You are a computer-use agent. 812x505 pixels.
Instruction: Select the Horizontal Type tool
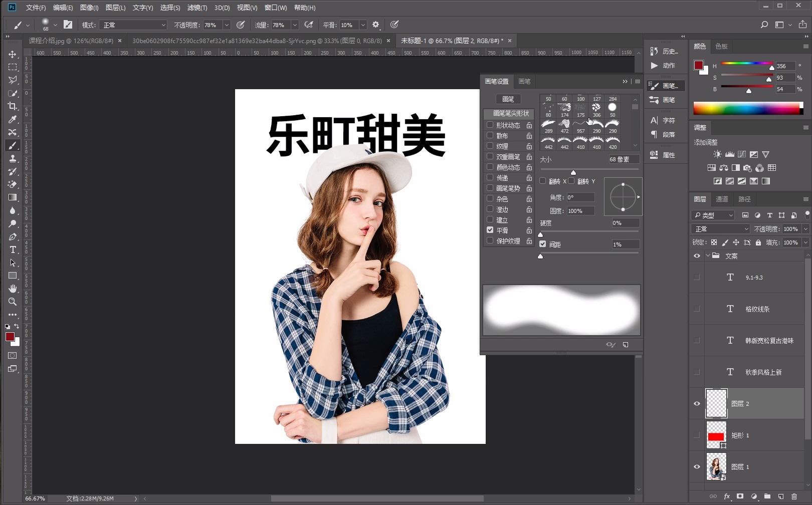(x=13, y=249)
